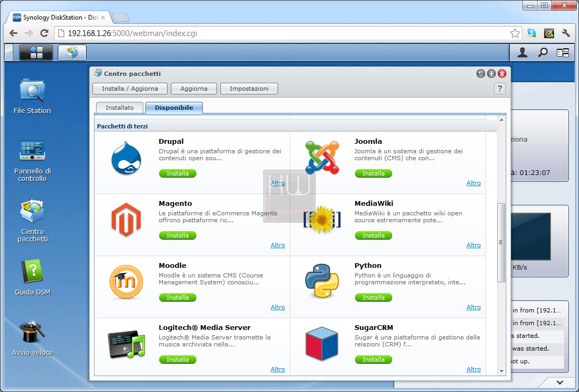The height and width of the screenshot is (392, 579).
Task: Click the browser extension icon beside Skype
Action: (549, 33)
